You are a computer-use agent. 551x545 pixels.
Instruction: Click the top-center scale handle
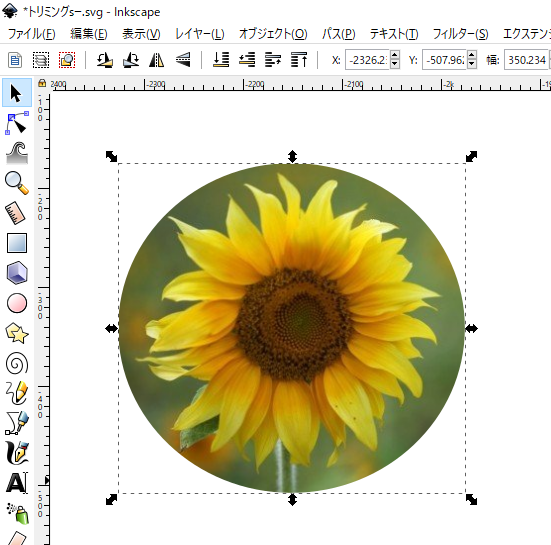[x=292, y=156]
